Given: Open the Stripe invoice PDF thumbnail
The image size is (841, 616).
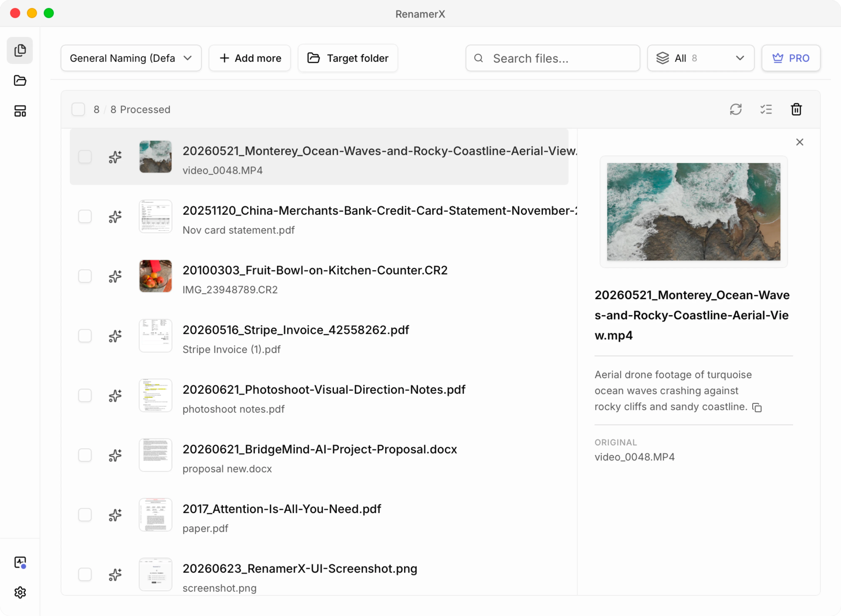Looking at the screenshot, I should point(155,336).
